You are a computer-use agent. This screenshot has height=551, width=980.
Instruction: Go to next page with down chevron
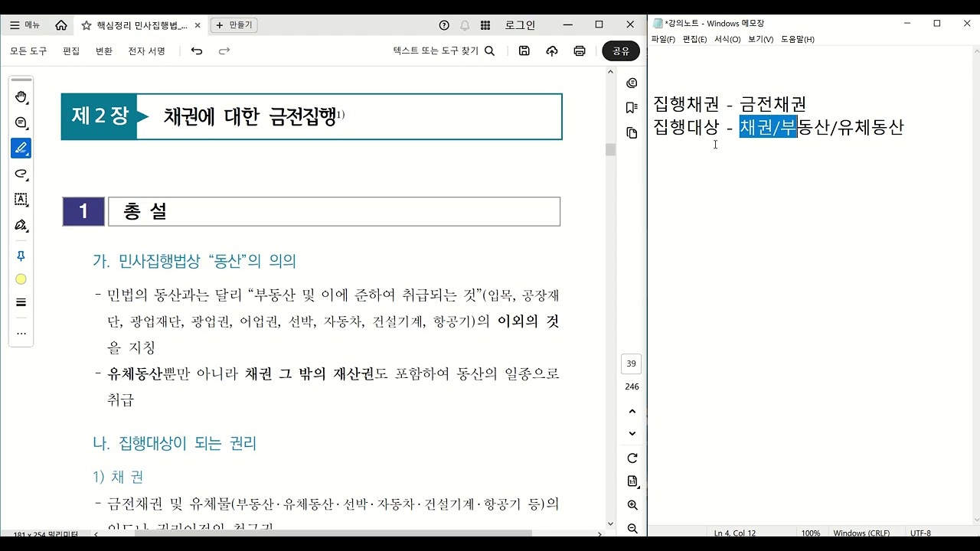(x=632, y=434)
